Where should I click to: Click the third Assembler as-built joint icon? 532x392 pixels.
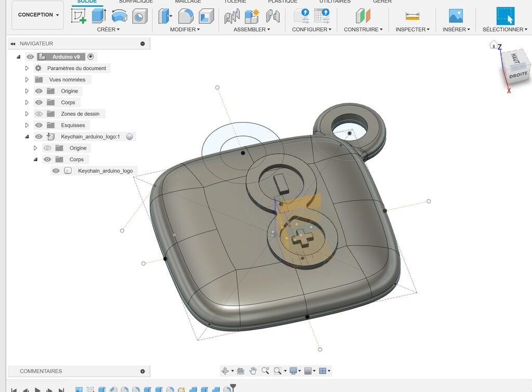click(273, 16)
